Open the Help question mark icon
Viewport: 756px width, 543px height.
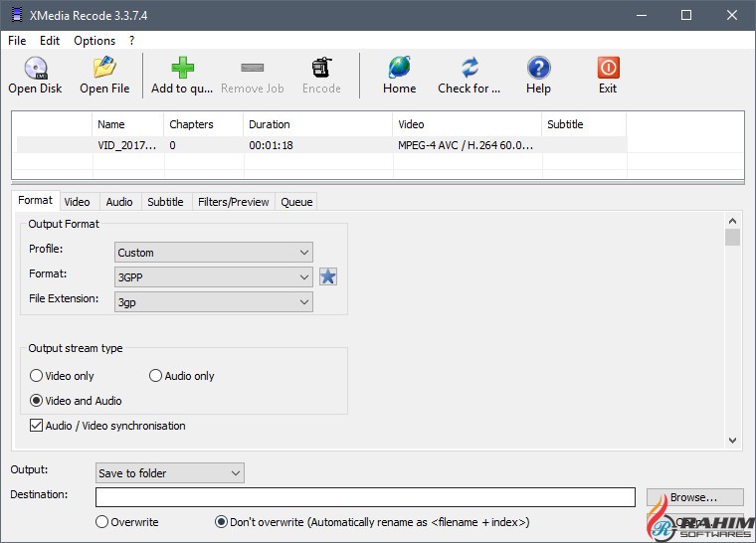(x=538, y=69)
